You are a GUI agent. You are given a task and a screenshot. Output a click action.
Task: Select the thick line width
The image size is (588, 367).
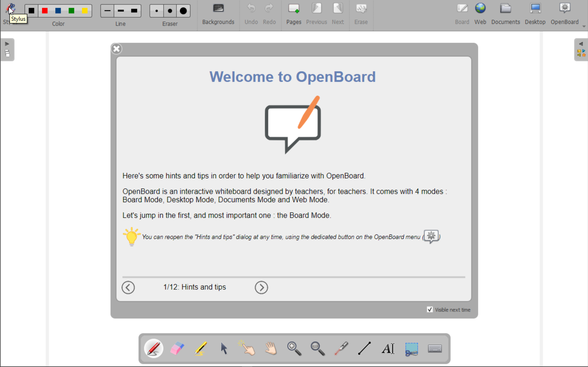coord(134,11)
